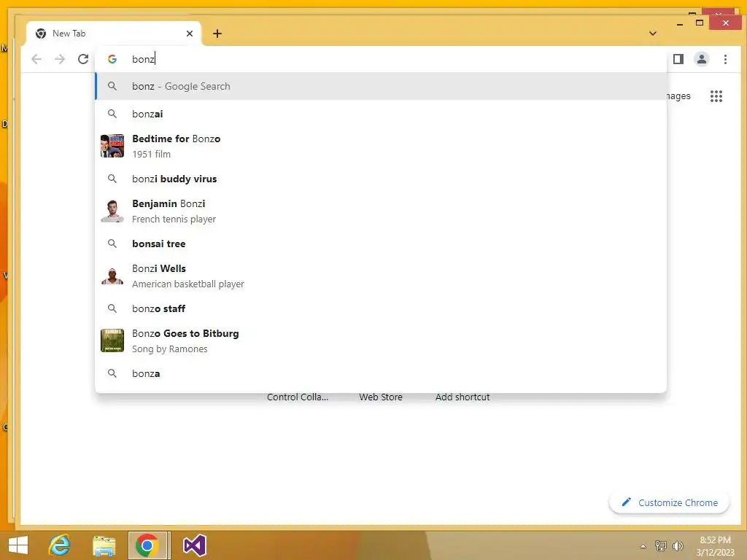The image size is (747, 560).
Task: Open the Google apps grid icon
Action: pyautogui.click(x=716, y=96)
